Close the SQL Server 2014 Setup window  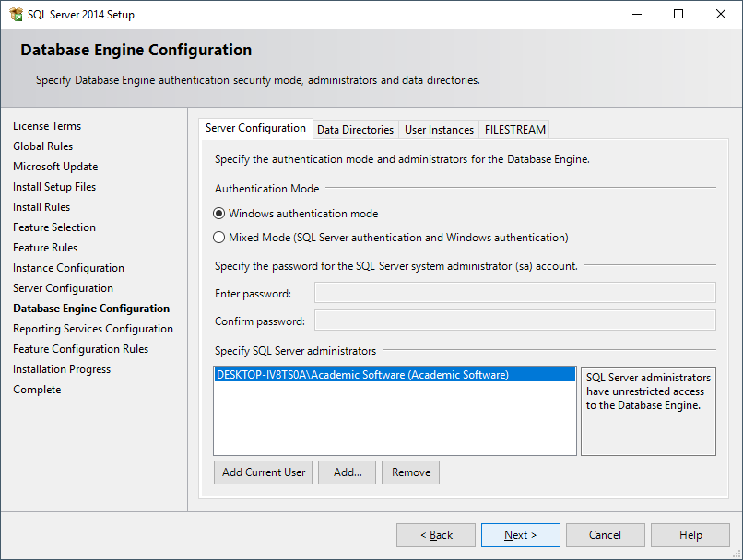pos(721,14)
